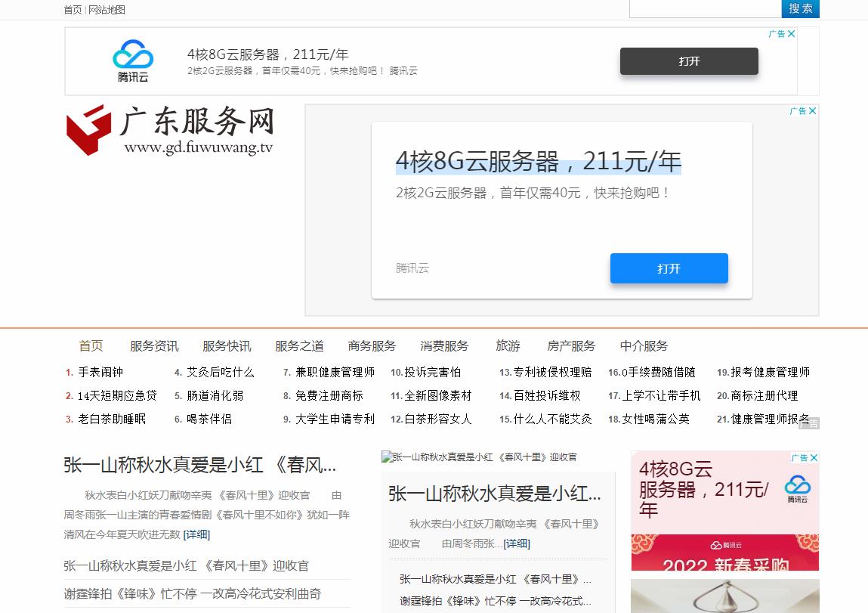Click [详细] link in middle column summary
The image size is (868, 613).
coord(517,543)
